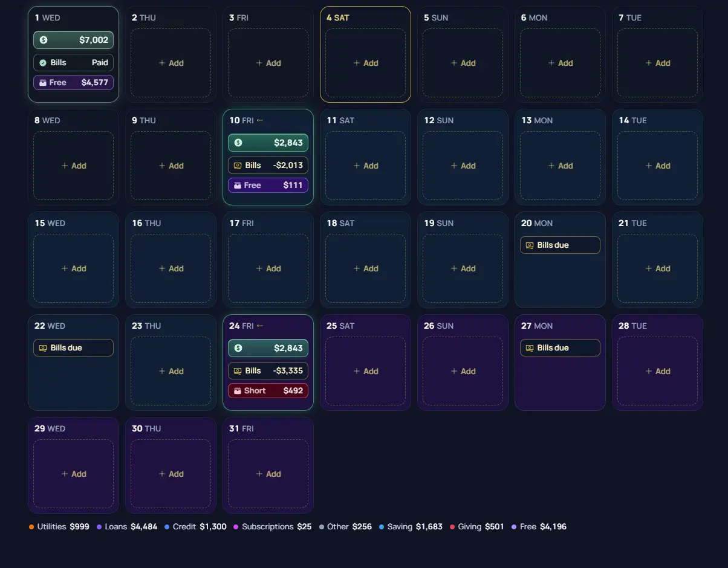The height and width of the screenshot is (568, 728).
Task: Open the Bills due entry on day 27
Action: (x=560, y=347)
